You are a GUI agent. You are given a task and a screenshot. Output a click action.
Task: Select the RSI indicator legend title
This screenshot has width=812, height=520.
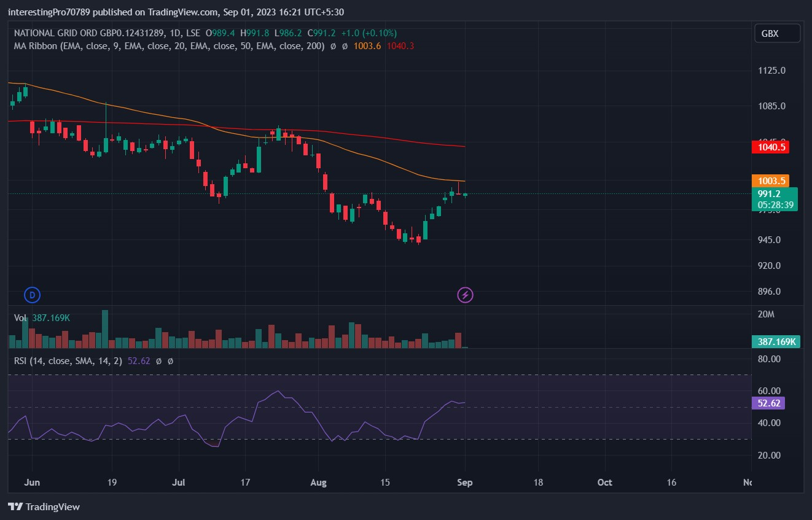point(68,361)
